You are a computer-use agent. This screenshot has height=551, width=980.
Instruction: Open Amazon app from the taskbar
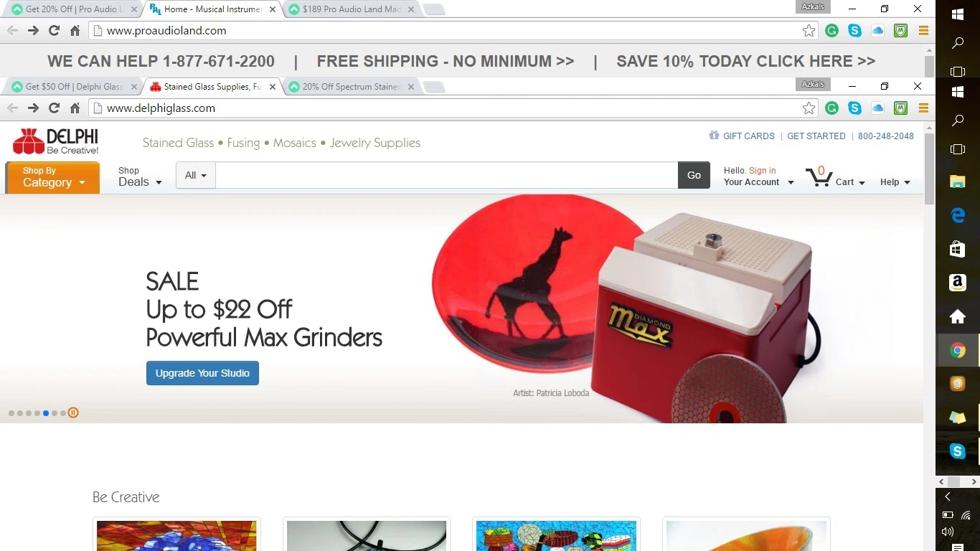pos(957,282)
